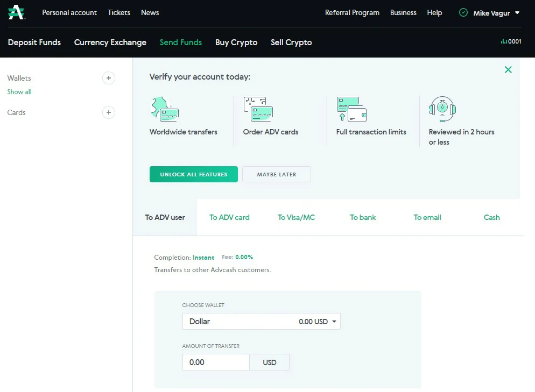Add a new card with plus icon

(109, 112)
